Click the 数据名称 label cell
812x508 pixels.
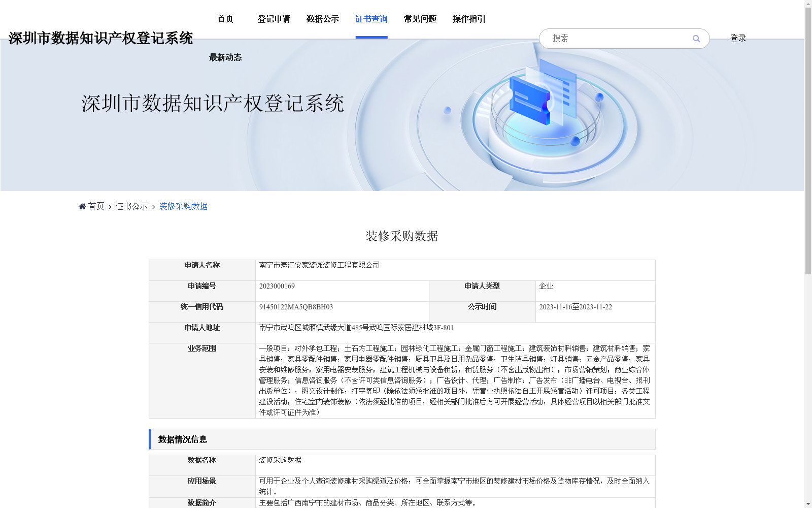pyautogui.click(x=202, y=465)
